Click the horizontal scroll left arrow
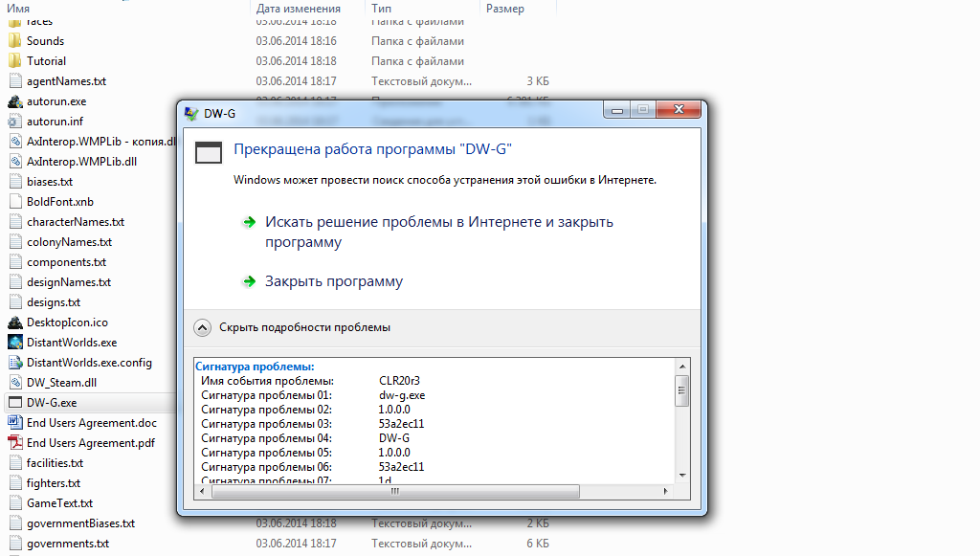The width and height of the screenshot is (980, 556). click(x=202, y=492)
